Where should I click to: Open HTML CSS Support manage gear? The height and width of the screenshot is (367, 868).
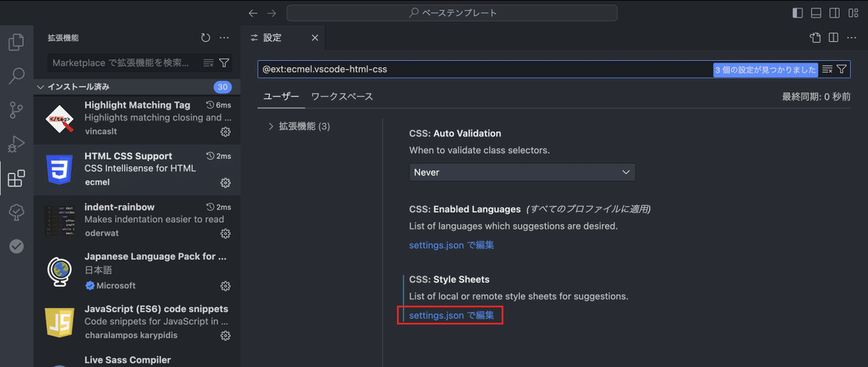[225, 183]
